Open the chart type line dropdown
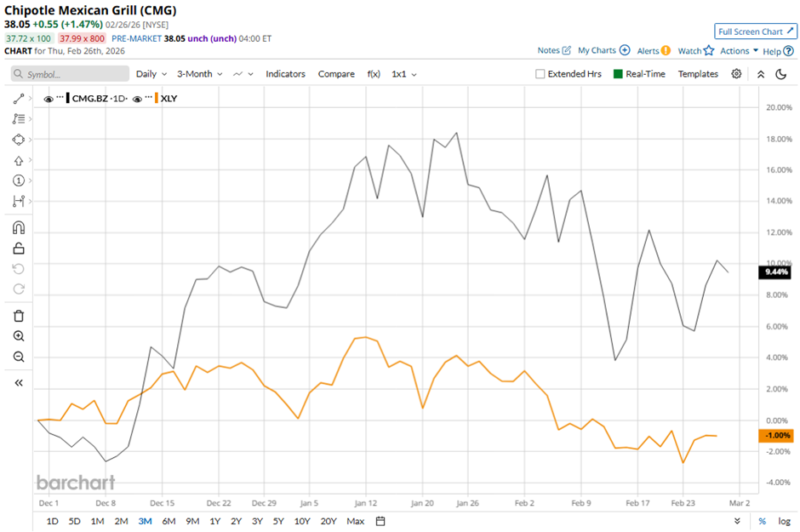Screen dimensions: 800x532 point(243,74)
